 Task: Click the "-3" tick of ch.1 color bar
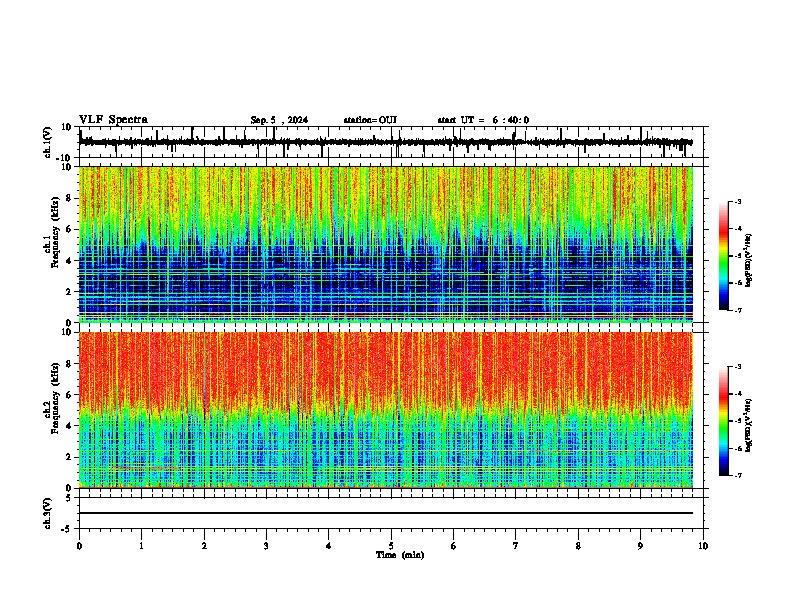click(738, 201)
